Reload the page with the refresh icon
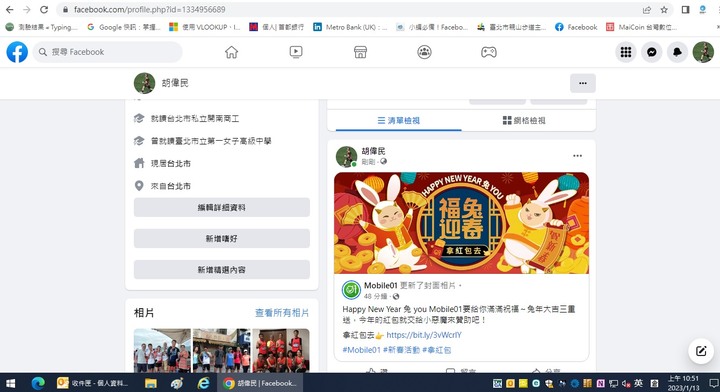Screen dimensions: 720x392 pyautogui.click(x=44, y=9)
